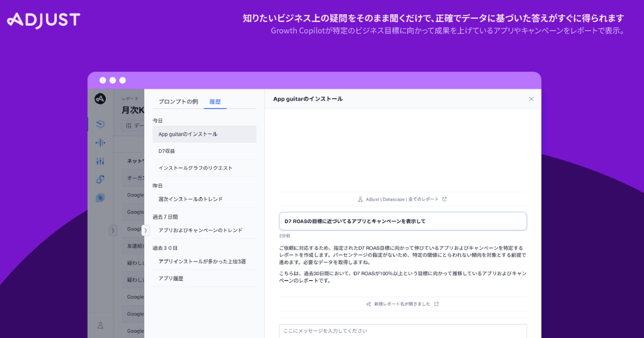This screenshot has width=644, height=338.
Task: Open history item 週次インストールのトレンド
Action: click(204, 199)
